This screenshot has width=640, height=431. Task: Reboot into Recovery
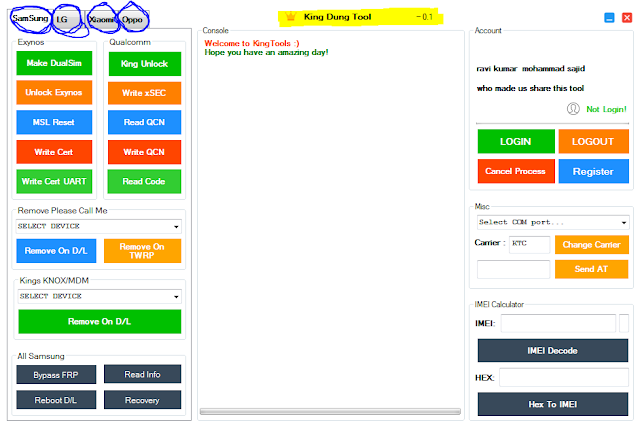coord(142,400)
